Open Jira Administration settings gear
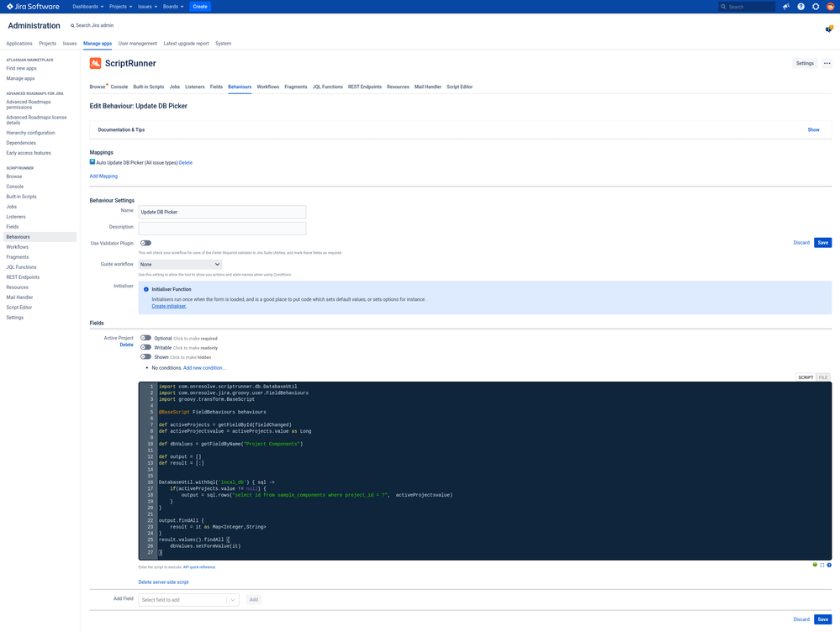 tap(815, 7)
